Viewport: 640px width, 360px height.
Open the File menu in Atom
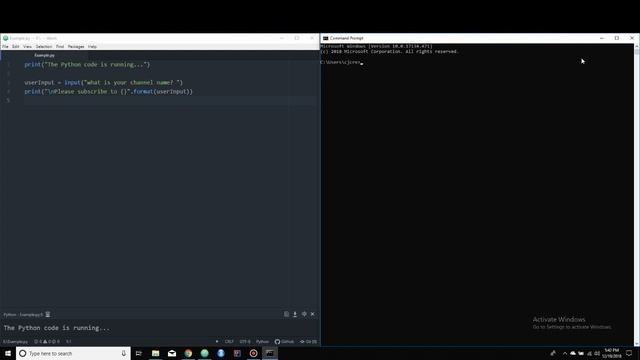click(x=5, y=47)
